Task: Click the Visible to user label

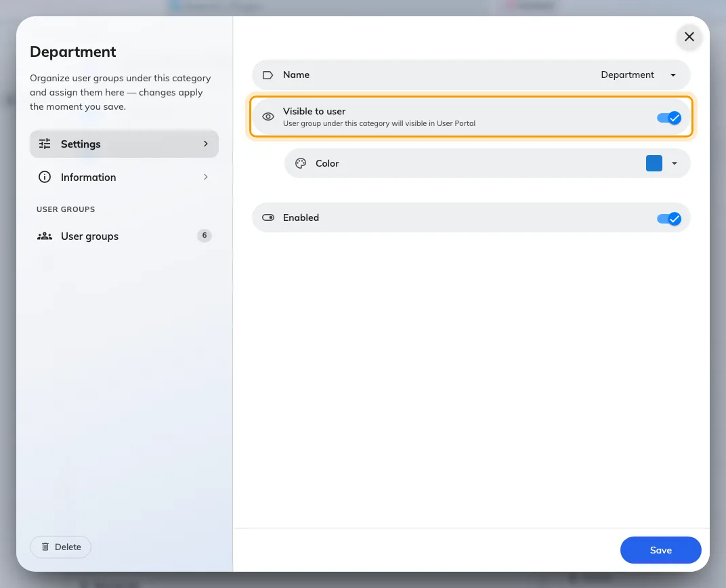Action: tap(314, 111)
